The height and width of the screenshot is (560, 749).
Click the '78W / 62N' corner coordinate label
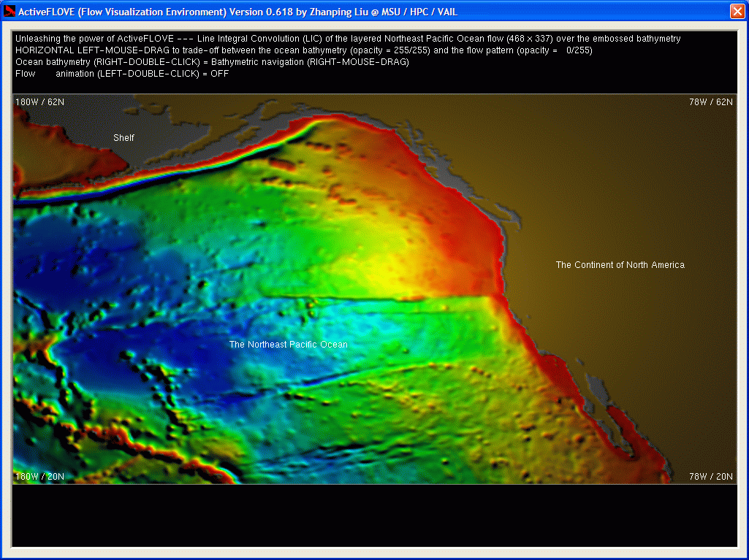pos(710,102)
